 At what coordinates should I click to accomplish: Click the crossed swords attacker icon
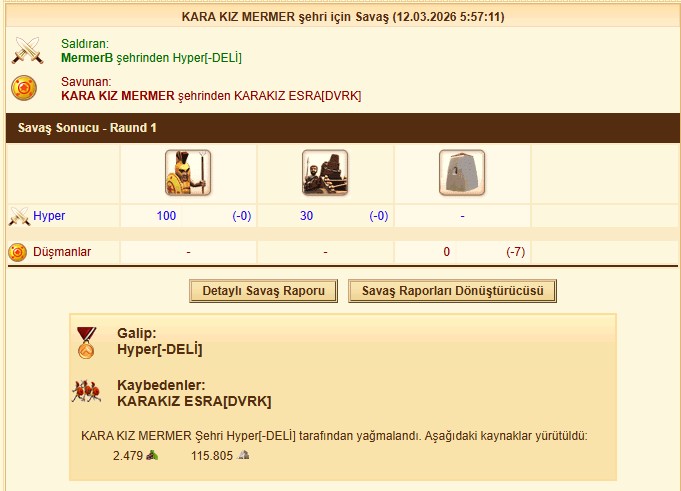click(x=27, y=50)
